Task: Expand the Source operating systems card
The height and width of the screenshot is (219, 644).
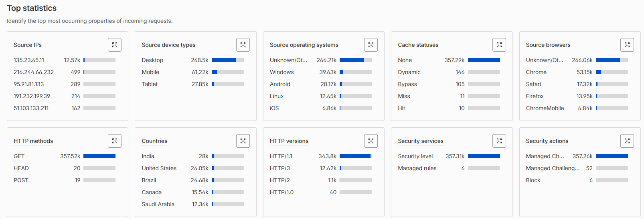Action: point(371,45)
